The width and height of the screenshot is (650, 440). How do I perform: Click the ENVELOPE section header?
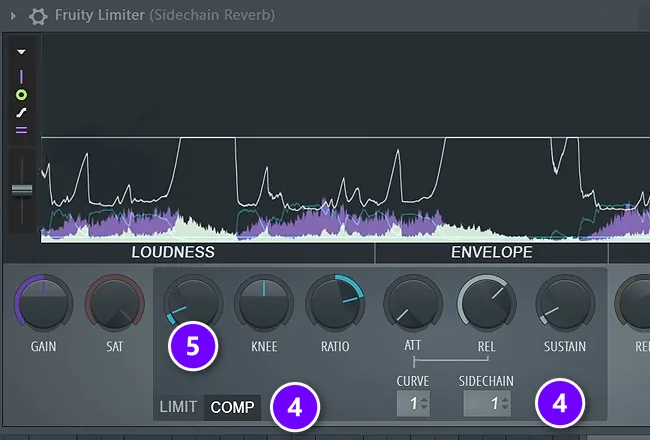(492, 252)
